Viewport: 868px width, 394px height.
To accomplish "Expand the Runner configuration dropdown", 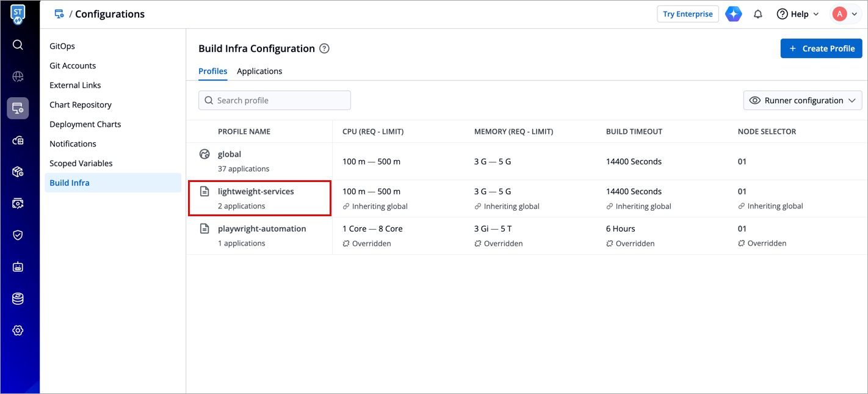I will pyautogui.click(x=803, y=101).
